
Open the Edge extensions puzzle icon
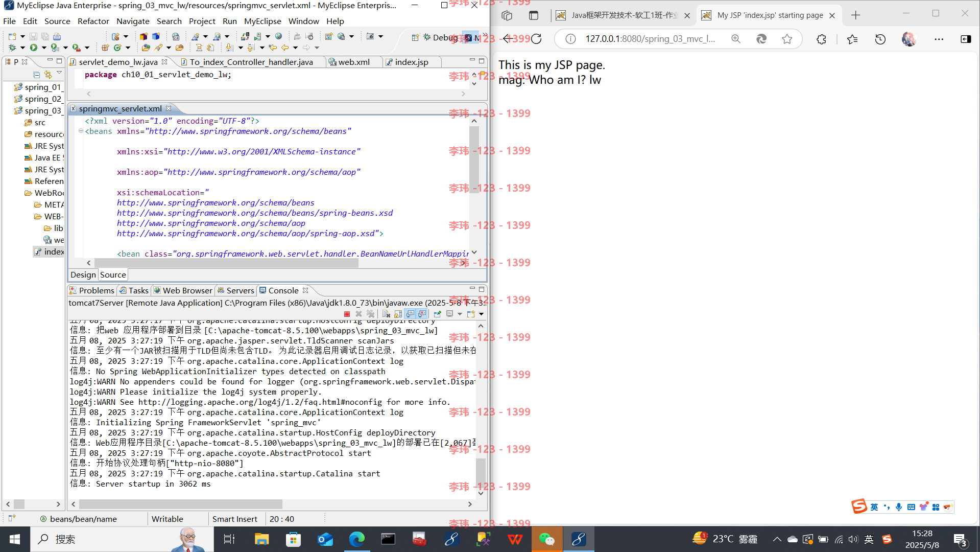[821, 39]
